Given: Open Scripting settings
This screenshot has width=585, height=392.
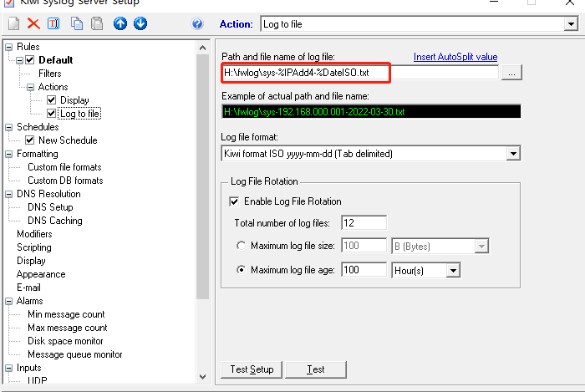Looking at the screenshot, I should tap(34, 247).
